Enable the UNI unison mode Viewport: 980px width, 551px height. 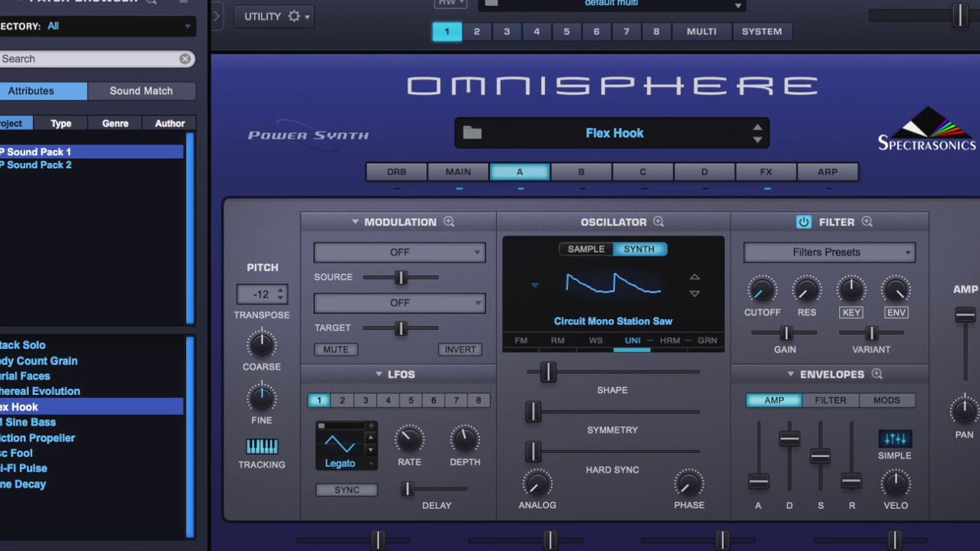pyautogui.click(x=632, y=341)
